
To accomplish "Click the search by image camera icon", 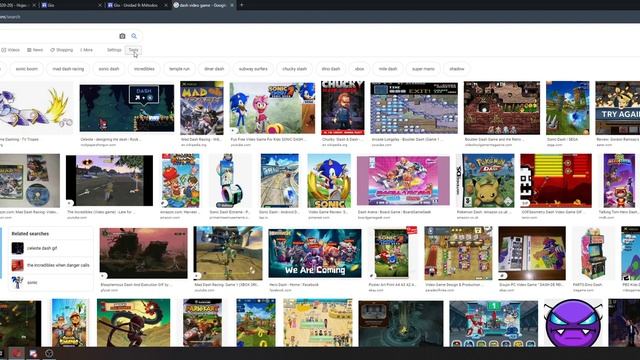I will pos(122,36).
